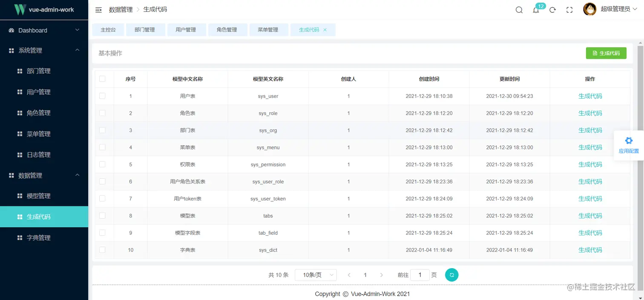
Task: Click the grid icon beside 日志管理
Action: [x=20, y=154]
